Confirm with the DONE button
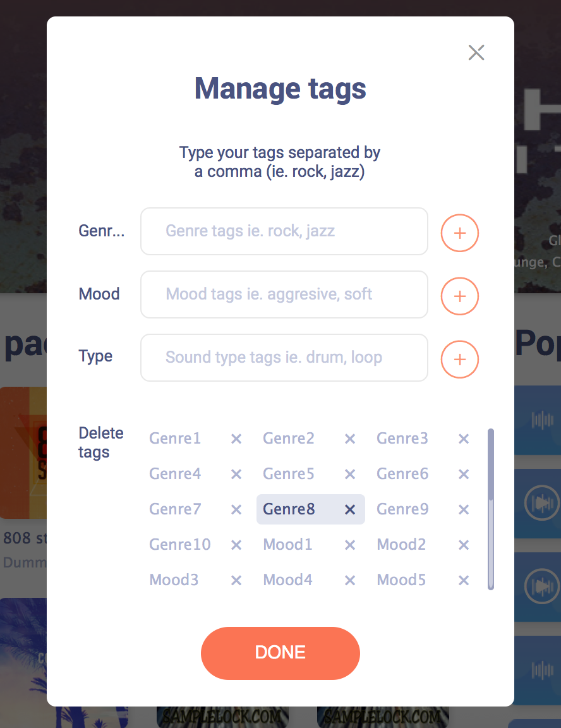This screenshot has height=728, width=561. pos(280,653)
